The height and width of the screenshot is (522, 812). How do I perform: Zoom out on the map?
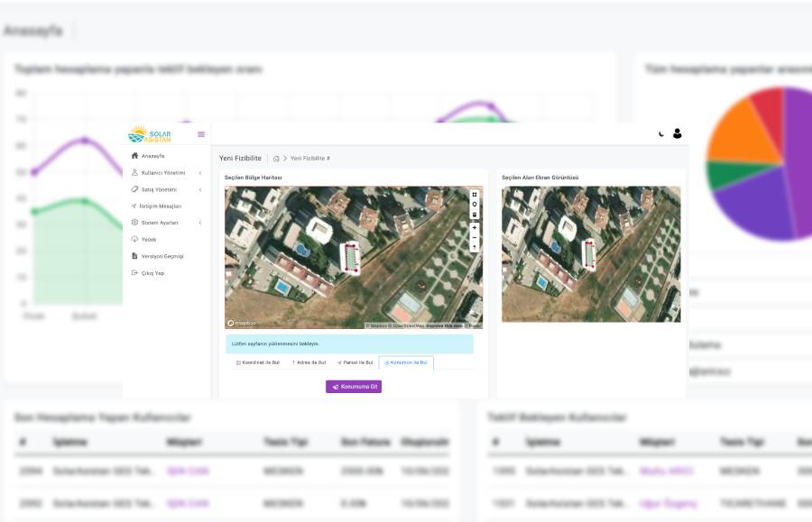[475, 237]
